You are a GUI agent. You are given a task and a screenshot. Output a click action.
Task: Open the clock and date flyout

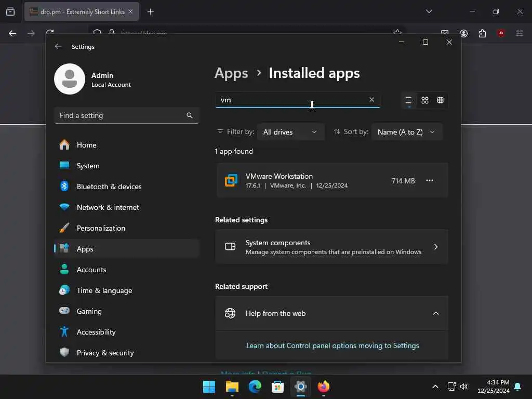point(494,387)
